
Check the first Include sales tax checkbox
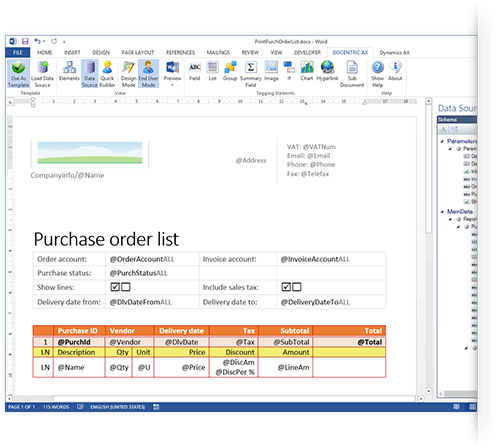click(x=286, y=287)
